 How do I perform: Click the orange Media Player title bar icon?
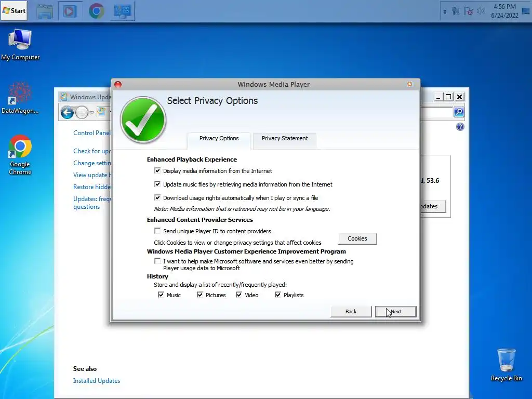(409, 84)
